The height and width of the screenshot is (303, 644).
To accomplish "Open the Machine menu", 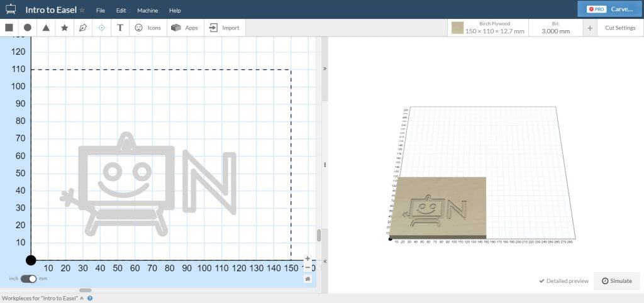I will 147,10.
